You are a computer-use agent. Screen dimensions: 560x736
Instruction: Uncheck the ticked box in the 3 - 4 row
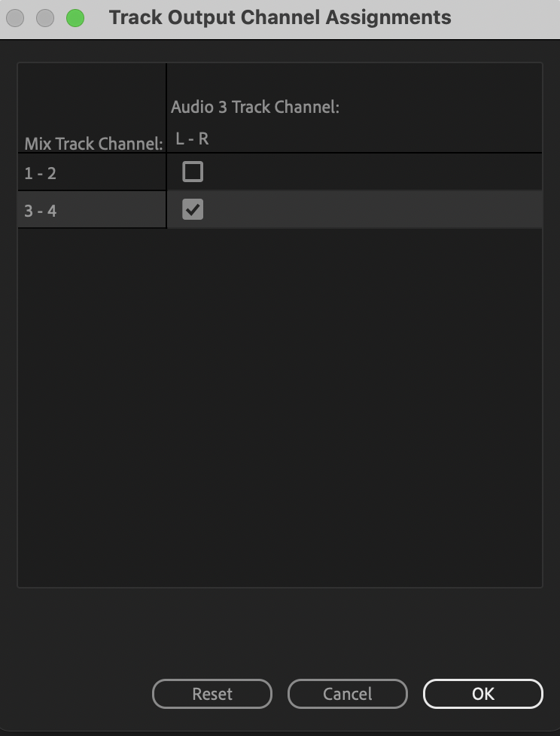click(x=193, y=208)
